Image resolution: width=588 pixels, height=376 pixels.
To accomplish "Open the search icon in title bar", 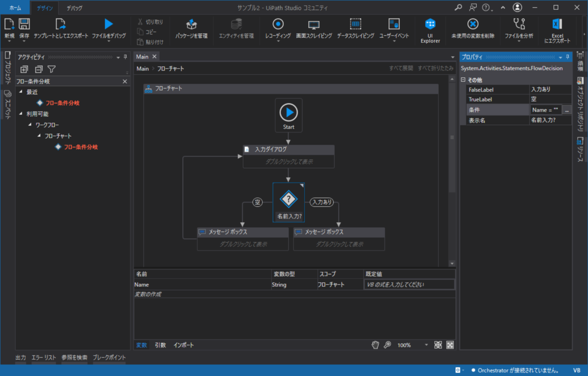I will coord(458,7).
